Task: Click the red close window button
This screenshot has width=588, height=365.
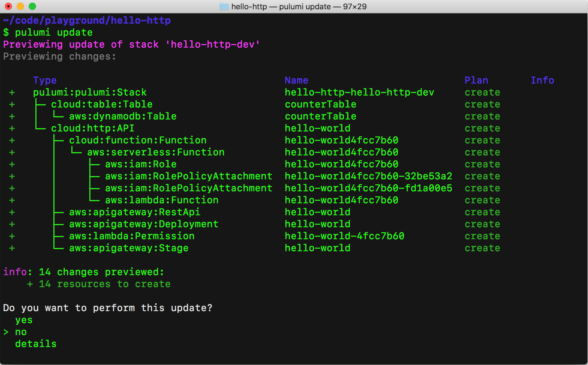Action: (8, 6)
